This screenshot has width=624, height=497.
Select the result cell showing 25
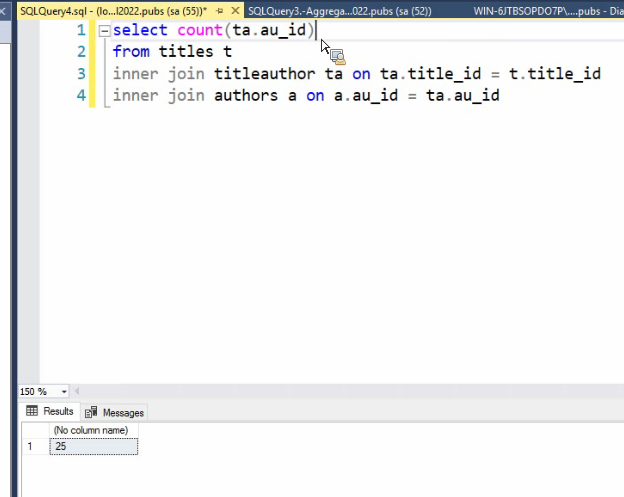coord(94,446)
